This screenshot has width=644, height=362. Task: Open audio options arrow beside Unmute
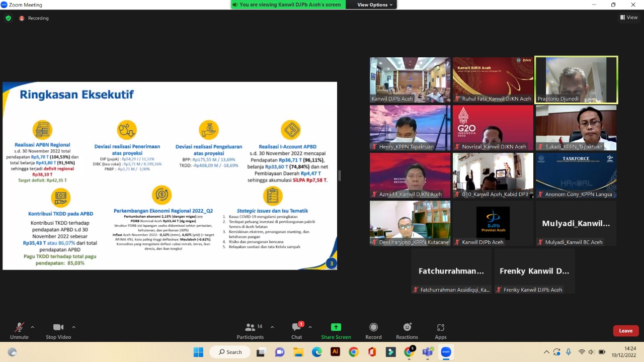(x=33, y=327)
